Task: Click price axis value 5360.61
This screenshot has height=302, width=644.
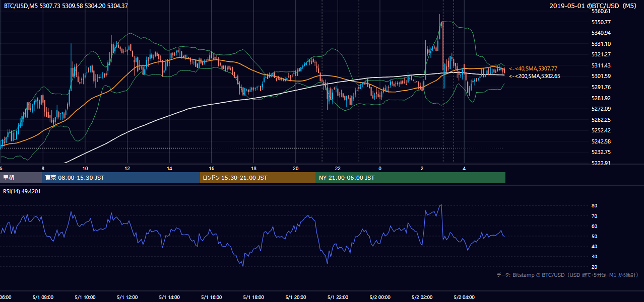Action: tap(602, 11)
